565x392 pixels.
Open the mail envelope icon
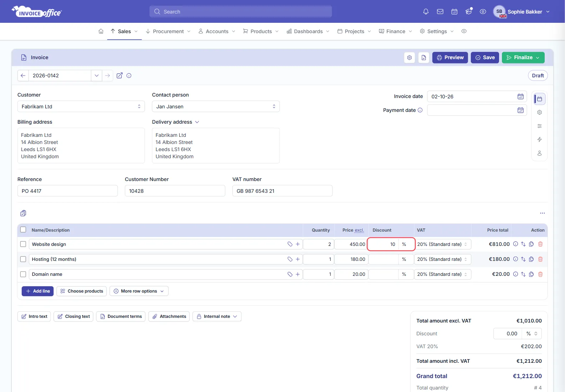click(440, 12)
